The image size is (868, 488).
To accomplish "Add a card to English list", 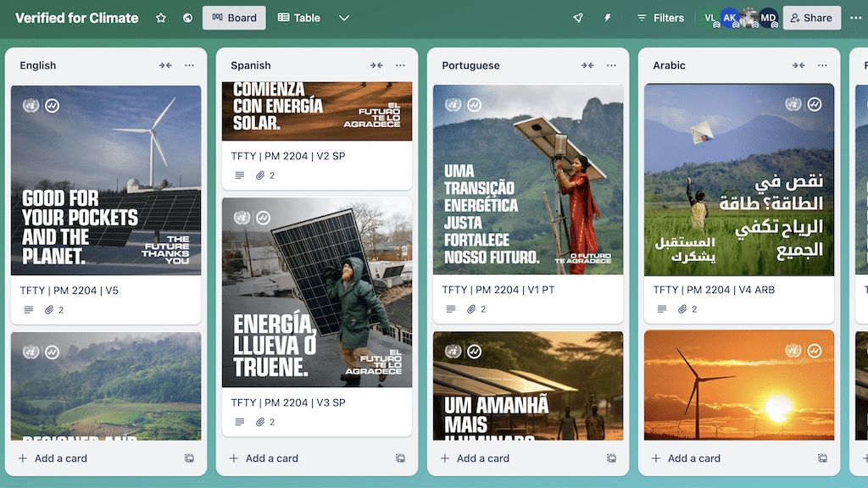I will click(x=53, y=458).
